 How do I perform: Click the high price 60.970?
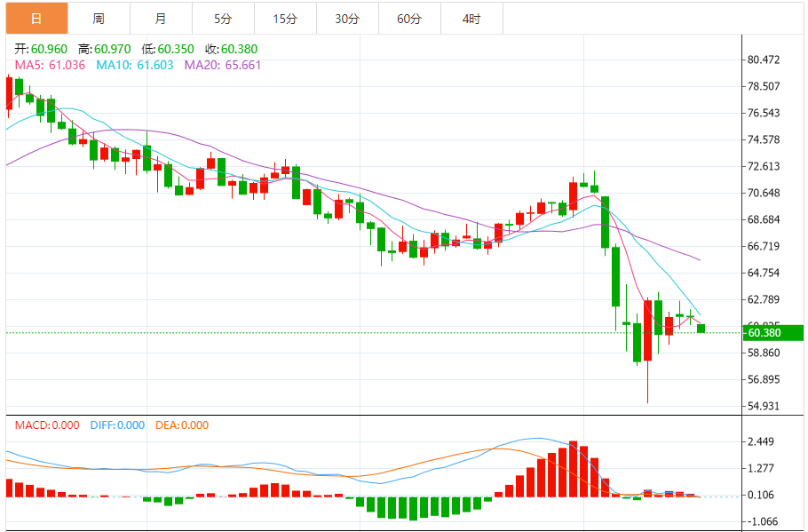tap(113, 49)
